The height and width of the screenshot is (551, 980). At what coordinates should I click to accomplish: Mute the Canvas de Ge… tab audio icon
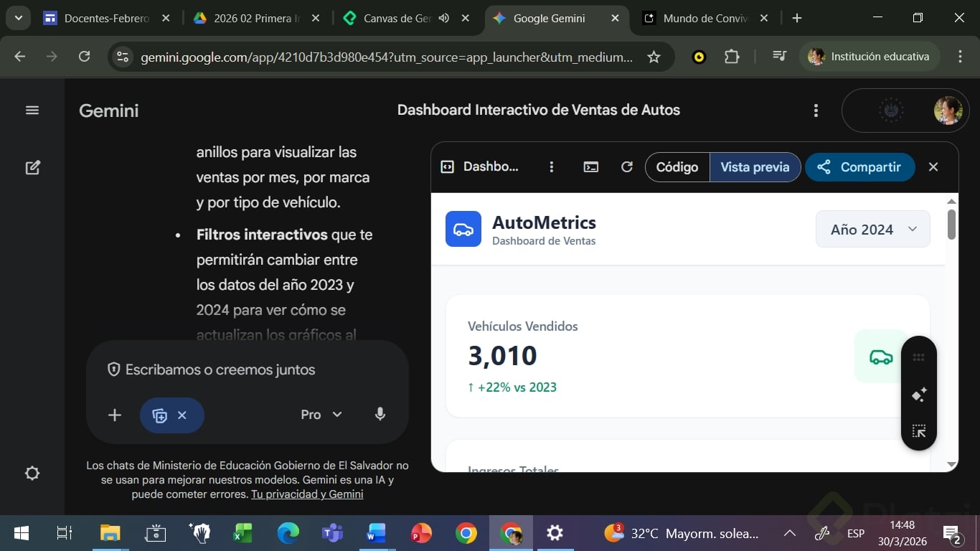pyautogui.click(x=444, y=19)
